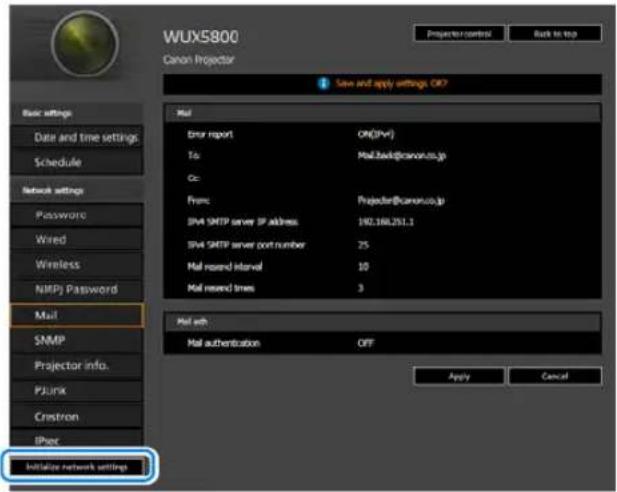
Task: Open the Password settings page
Action: 77,215
